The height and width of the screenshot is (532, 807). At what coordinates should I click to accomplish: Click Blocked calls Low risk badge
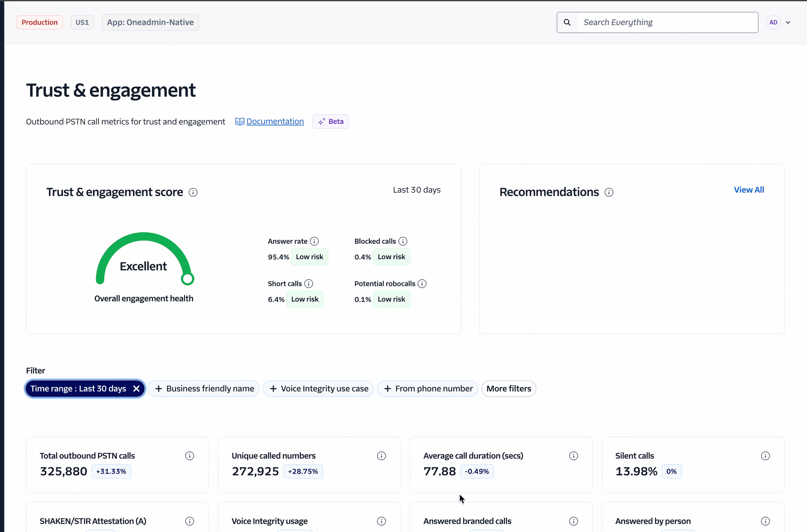(x=391, y=257)
